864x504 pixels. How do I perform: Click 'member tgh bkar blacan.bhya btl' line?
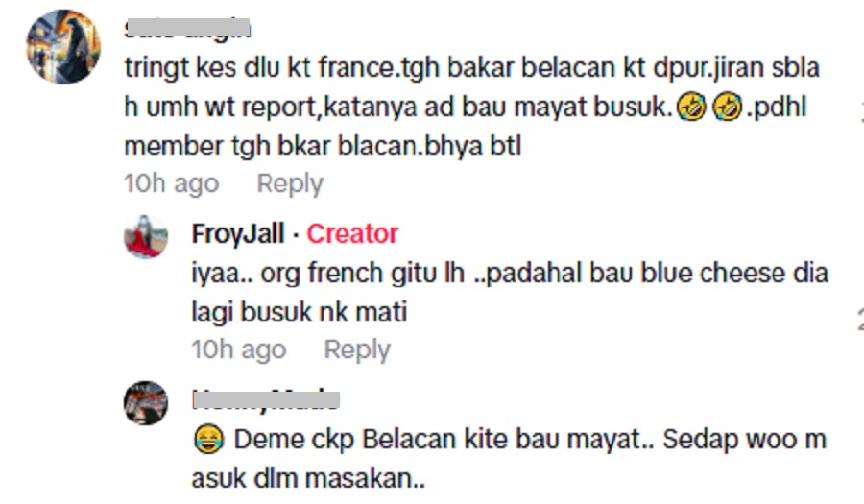(323, 147)
